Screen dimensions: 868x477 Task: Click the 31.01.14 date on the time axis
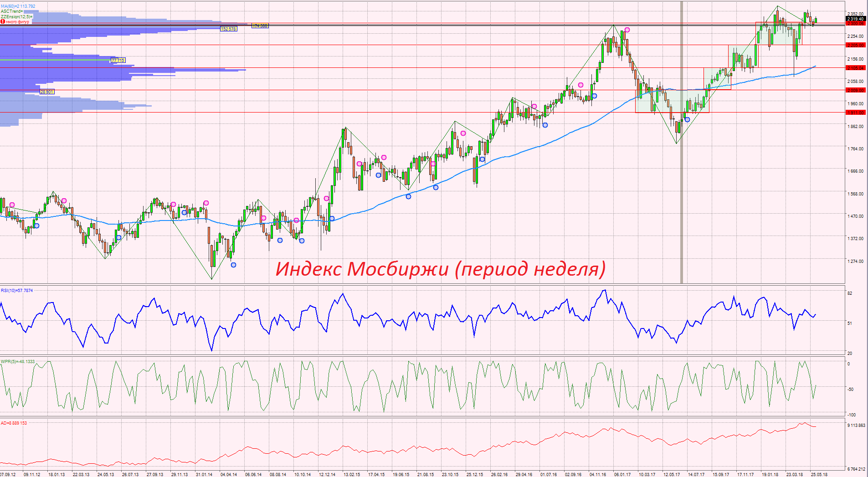point(204,474)
